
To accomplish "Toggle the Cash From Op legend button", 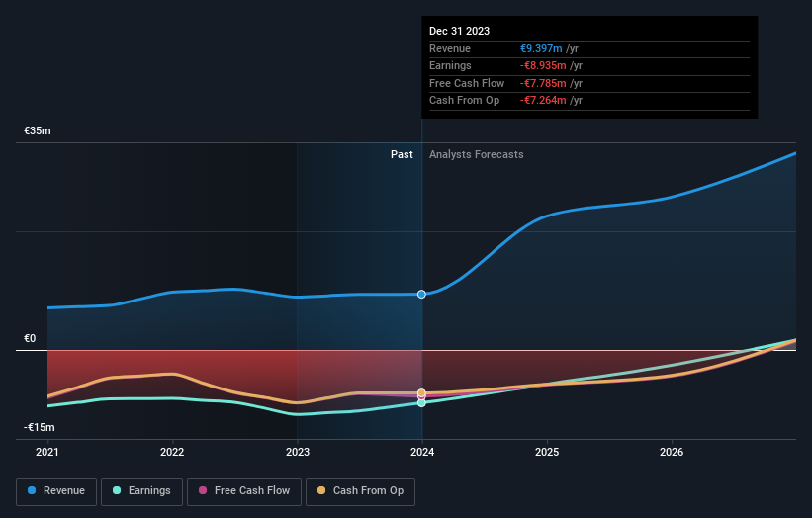I will [360, 491].
